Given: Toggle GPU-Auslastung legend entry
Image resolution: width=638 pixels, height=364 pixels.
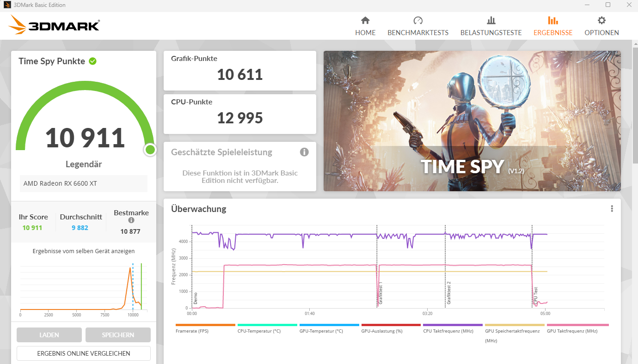Looking at the screenshot, I should 391,328.
